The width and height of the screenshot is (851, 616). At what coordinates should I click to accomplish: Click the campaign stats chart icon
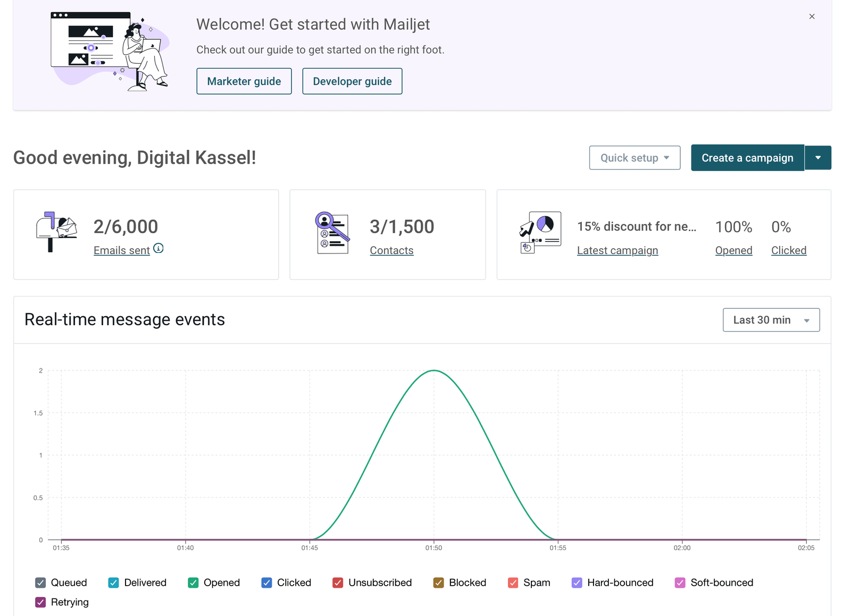(x=540, y=232)
